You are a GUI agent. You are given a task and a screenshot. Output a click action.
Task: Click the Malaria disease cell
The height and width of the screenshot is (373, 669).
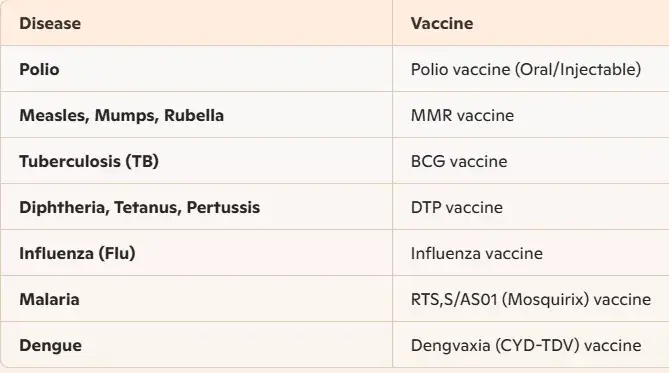196,299
